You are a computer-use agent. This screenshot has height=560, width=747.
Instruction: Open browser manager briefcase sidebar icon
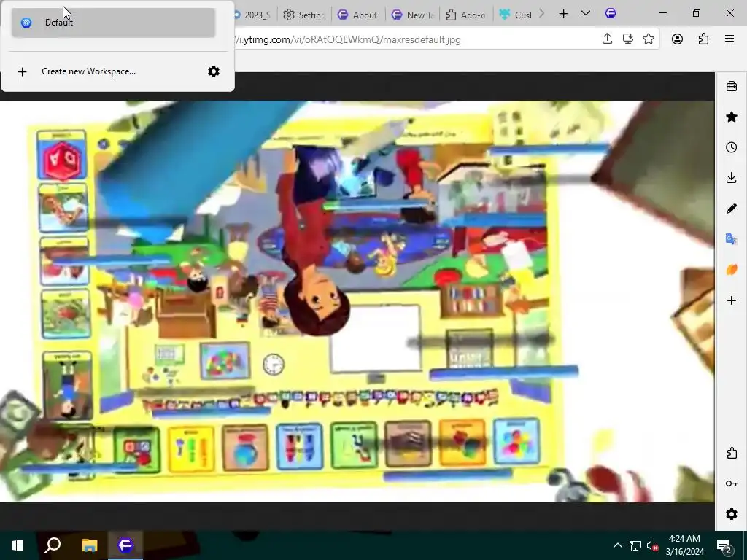point(731,86)
